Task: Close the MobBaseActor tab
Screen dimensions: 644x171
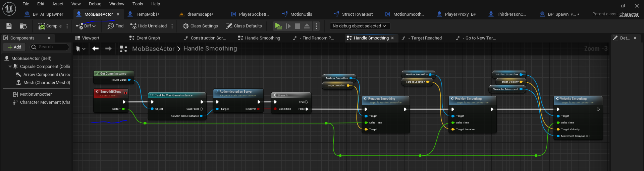Action: coord(118,14)
